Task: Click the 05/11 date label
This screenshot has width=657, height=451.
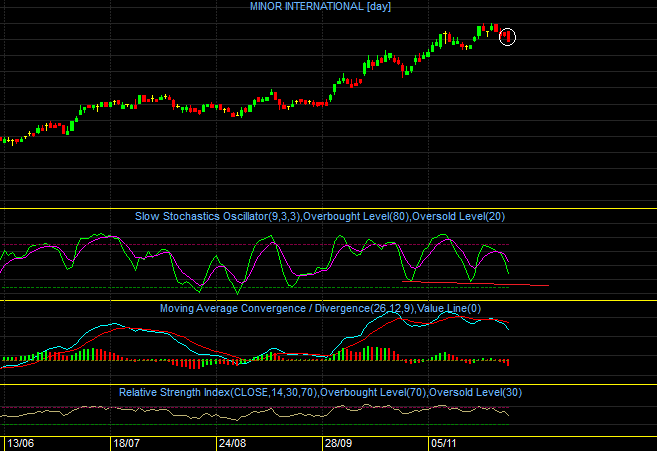Action: tap(444, 443)
